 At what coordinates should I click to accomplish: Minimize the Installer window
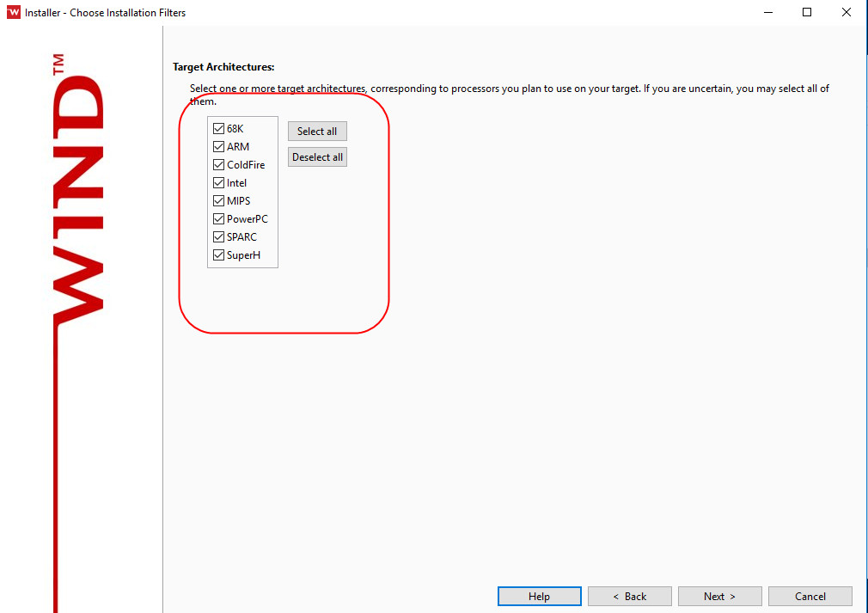click(x=767, y=12)
